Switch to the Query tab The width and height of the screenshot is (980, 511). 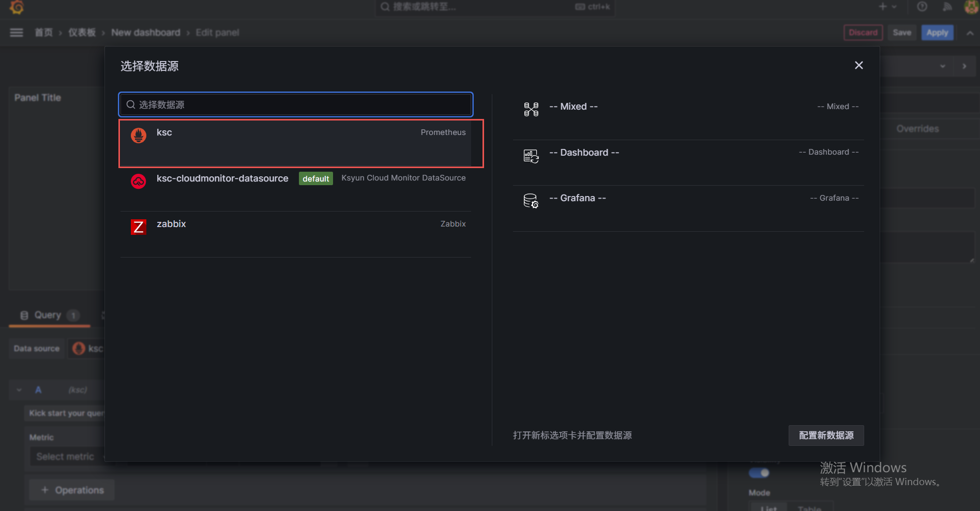[49, 315]
